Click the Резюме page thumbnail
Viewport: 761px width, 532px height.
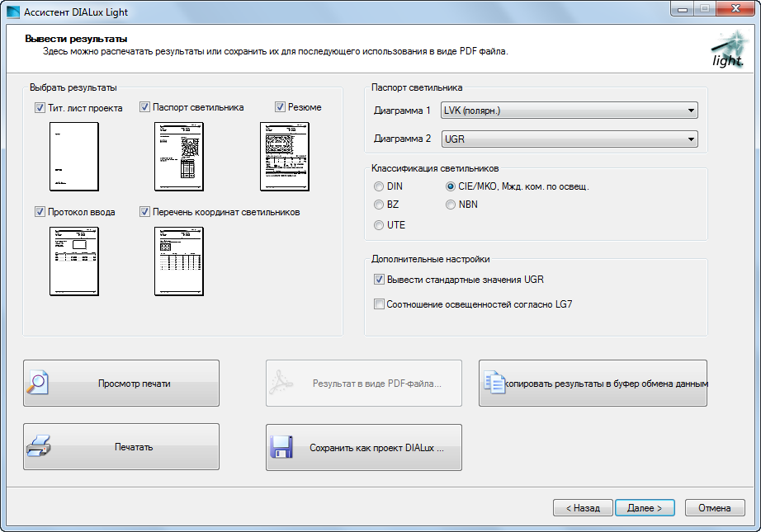(285, 156)
